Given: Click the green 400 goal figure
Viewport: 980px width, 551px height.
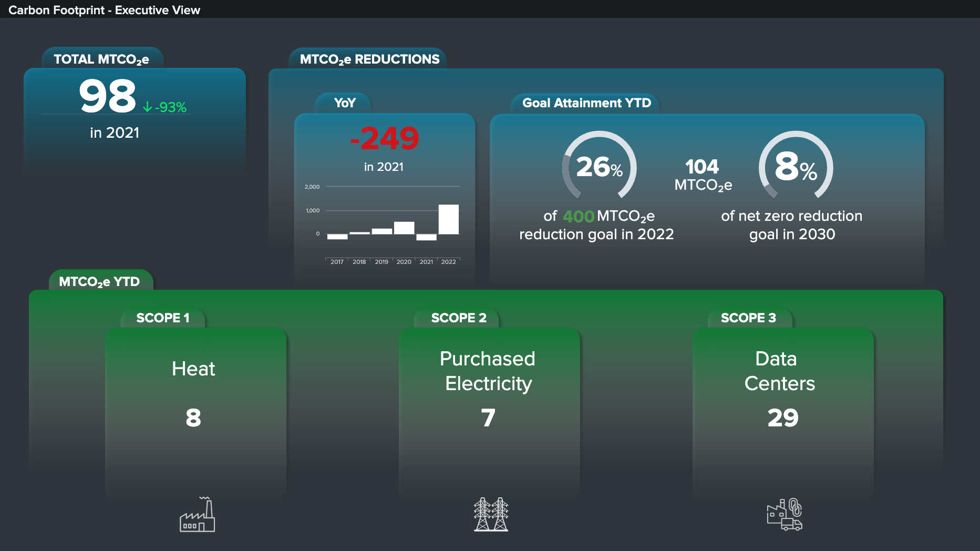Looking at the screenshot, I should [x=578, y=216].
